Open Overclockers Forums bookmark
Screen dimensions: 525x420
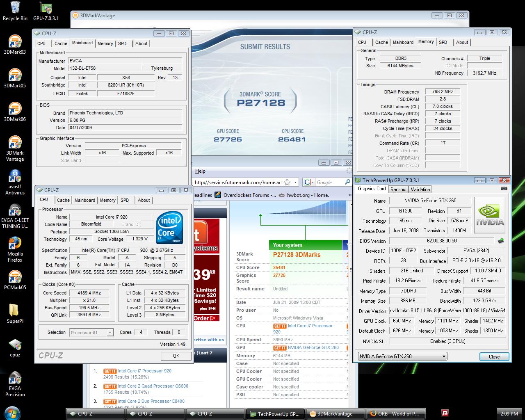click(245, 195)
